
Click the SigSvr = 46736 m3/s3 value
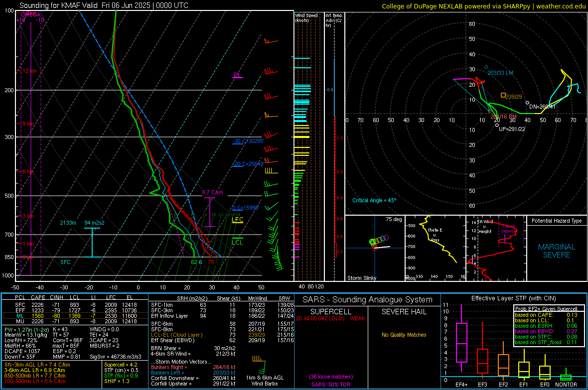pyautogui.click(x=116, y=357)
